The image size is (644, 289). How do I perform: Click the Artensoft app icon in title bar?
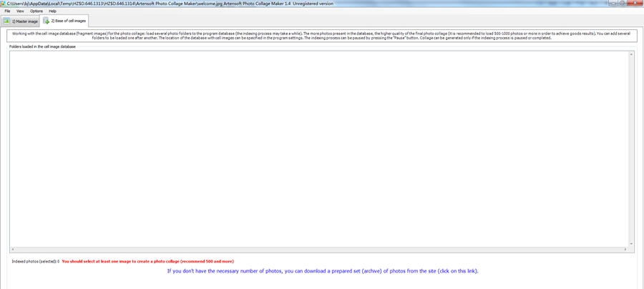3,4
